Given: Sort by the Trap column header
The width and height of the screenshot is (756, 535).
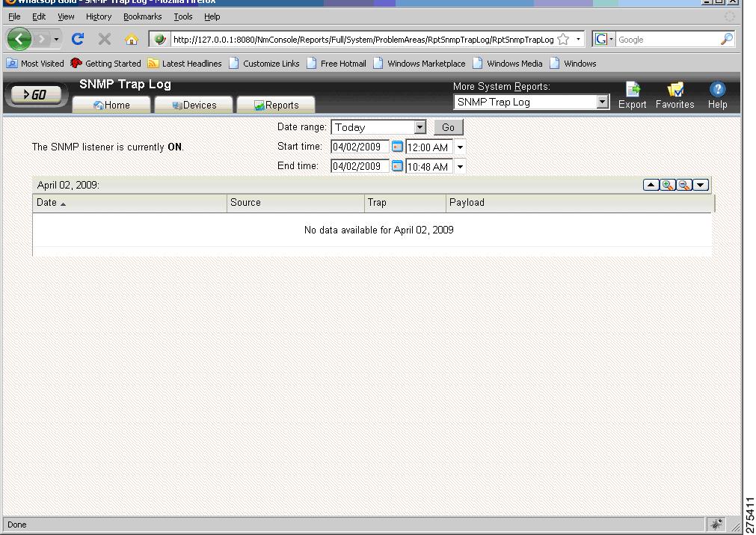Looking at the screenshot, I should (405, 203).
